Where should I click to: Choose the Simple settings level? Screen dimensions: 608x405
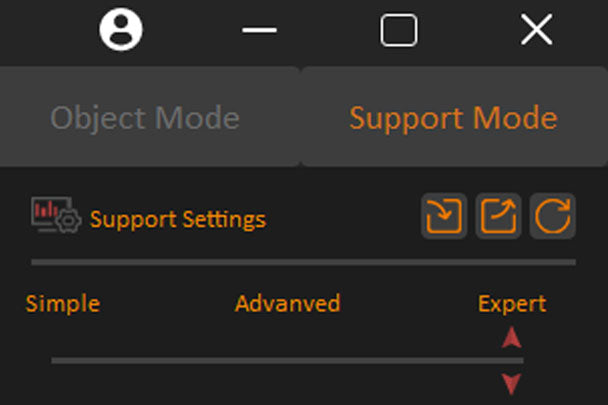click(63, 303)
